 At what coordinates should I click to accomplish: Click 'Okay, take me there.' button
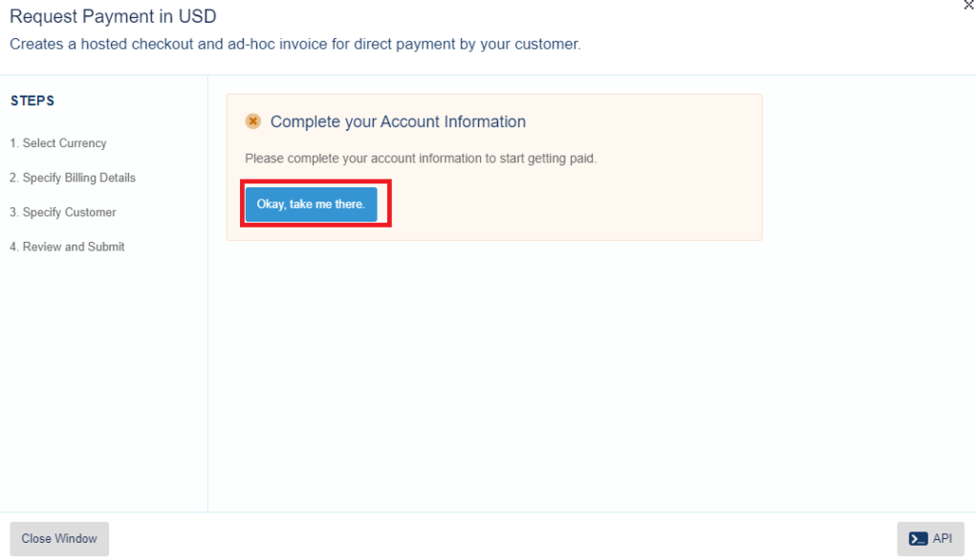pyautogui.click(x=311, y=205)
